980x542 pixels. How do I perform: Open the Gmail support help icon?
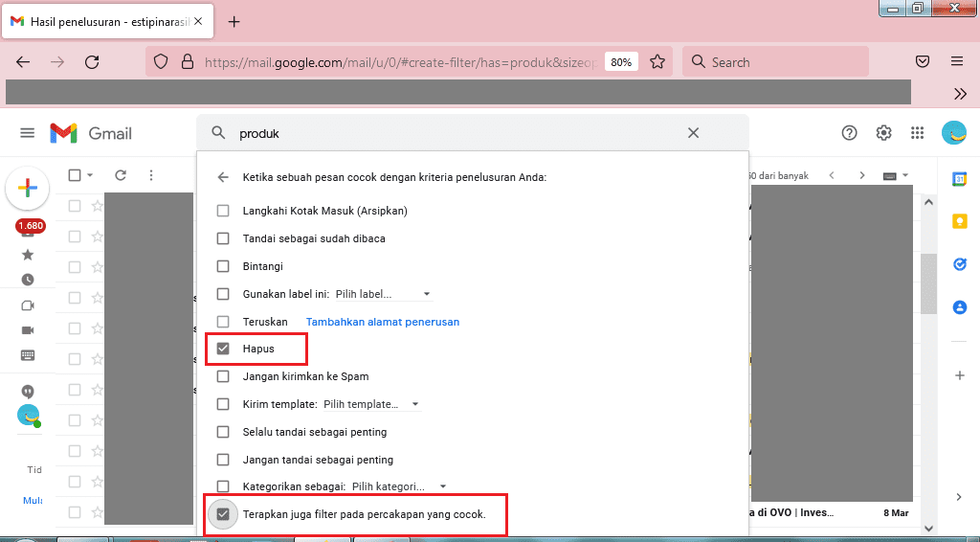point(849,133)
